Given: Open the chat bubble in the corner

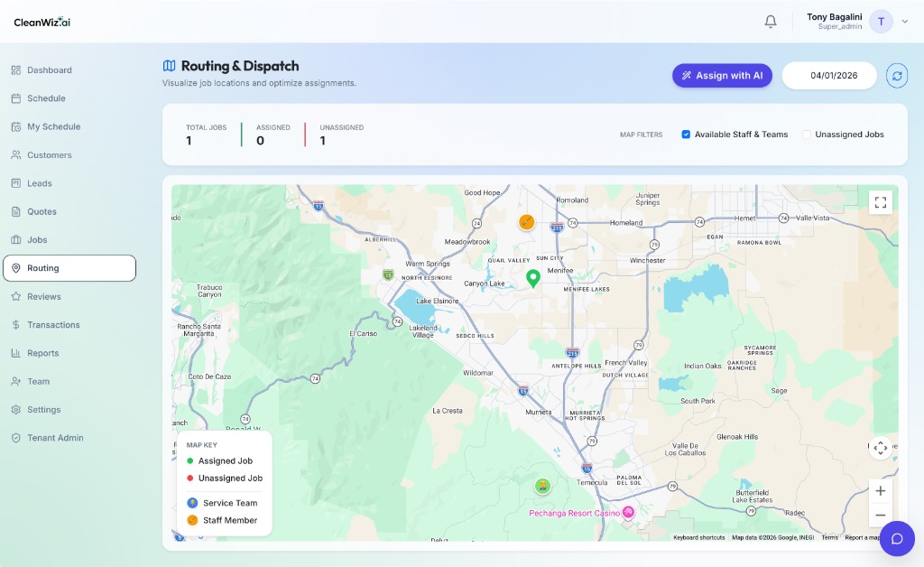Looking at the screenshot, I should click(x=897, y=538).
